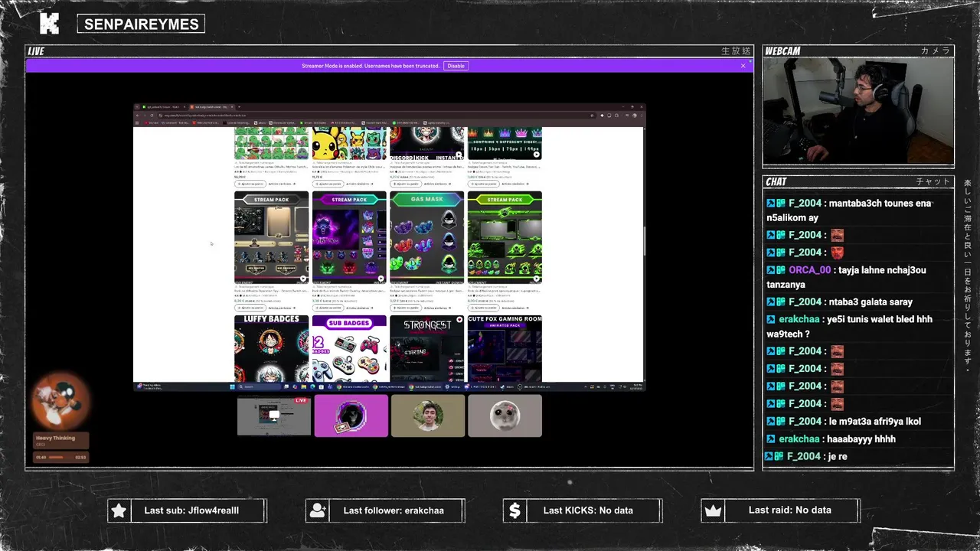Add the GAS MASK badges to cart
The image size is (980, 551).
click(x=405, y=308)
